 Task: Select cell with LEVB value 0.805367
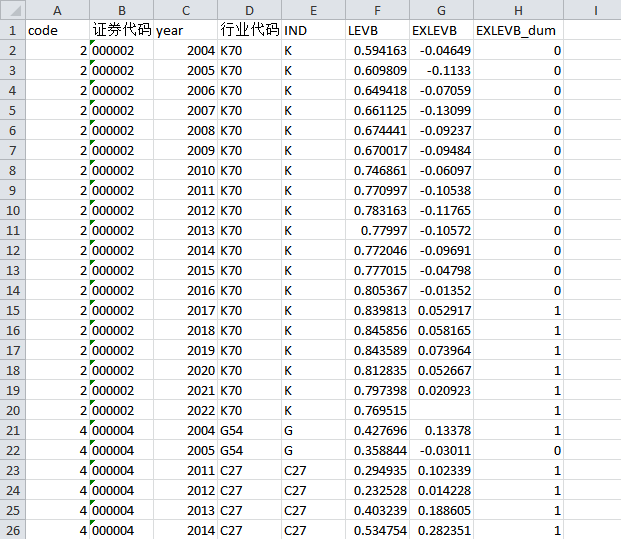coord(377,290)
